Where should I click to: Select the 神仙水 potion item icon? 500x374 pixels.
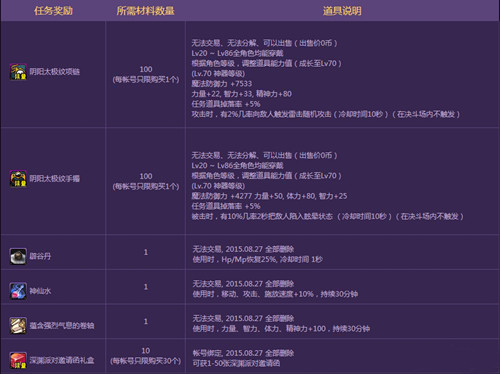(x=18, y=291)
